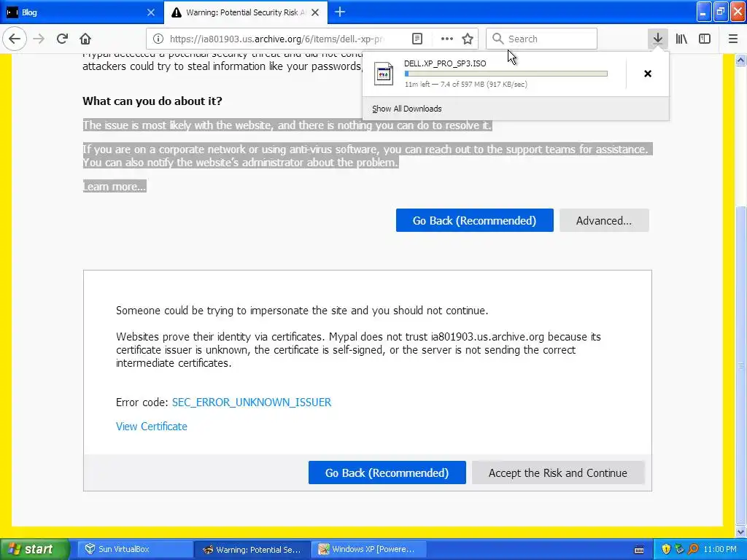Click the archive.org URL address bar
The image size is (747, 560).
click(x=277, y=39)
